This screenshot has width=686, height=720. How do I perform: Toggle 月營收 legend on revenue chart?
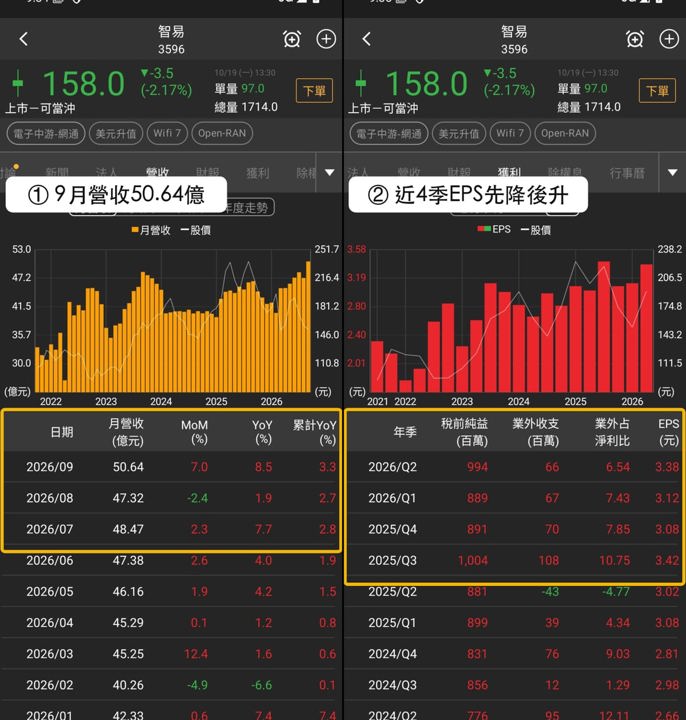click(151, 230)
